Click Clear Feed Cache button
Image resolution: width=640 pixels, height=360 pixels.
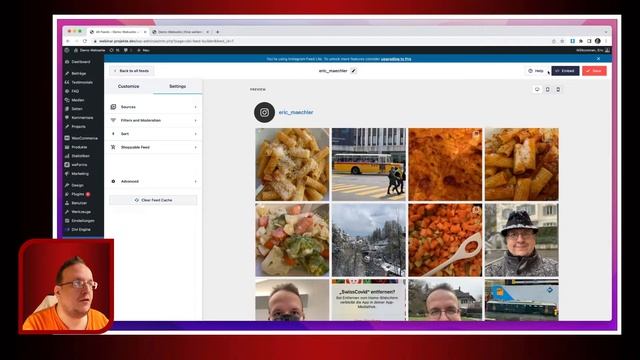click(x=153, y=200)
